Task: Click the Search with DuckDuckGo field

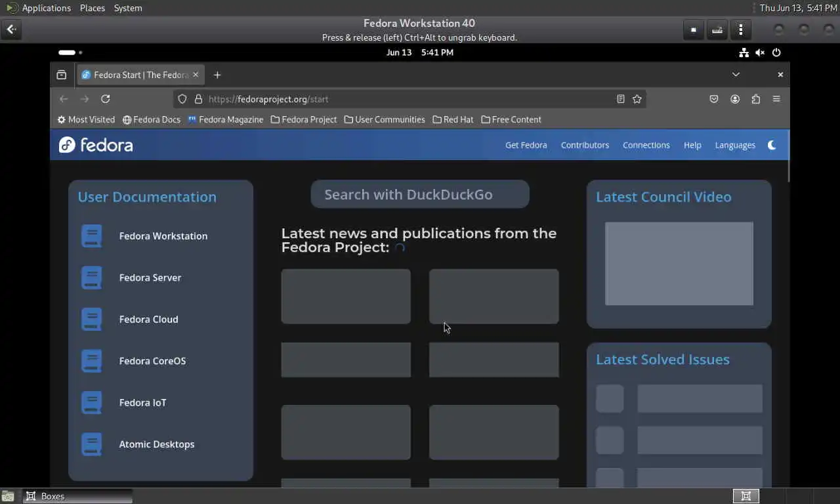Action: pyautogui.click(x=420, y=194)
